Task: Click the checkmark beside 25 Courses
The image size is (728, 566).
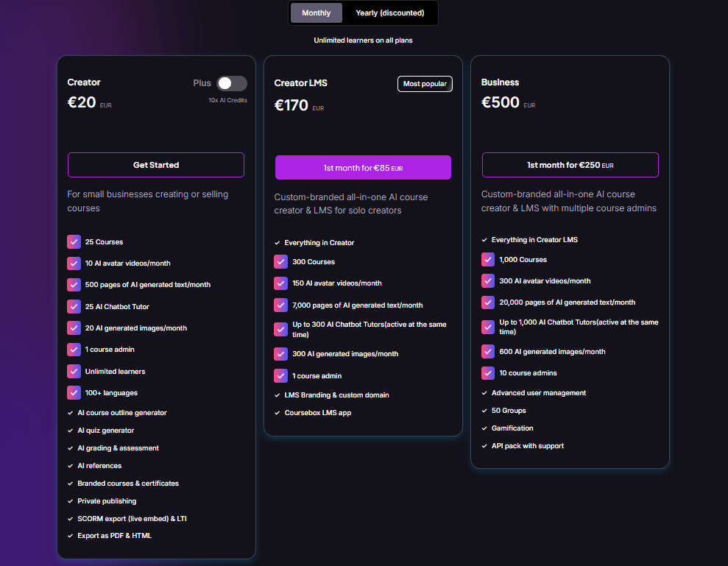Action: [x=74, y=241]
